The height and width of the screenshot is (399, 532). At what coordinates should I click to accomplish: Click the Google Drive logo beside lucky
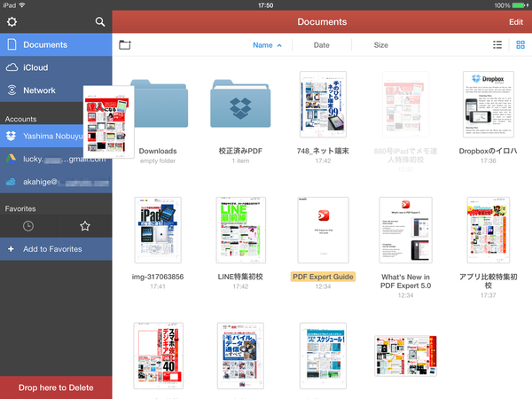pyautogui.click(x=11, y=159)
